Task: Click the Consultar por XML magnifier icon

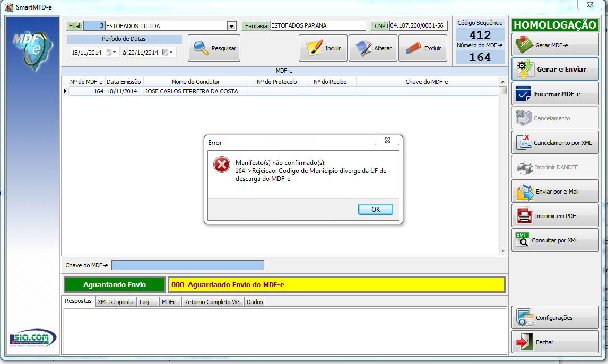Action: coord(522,240)
